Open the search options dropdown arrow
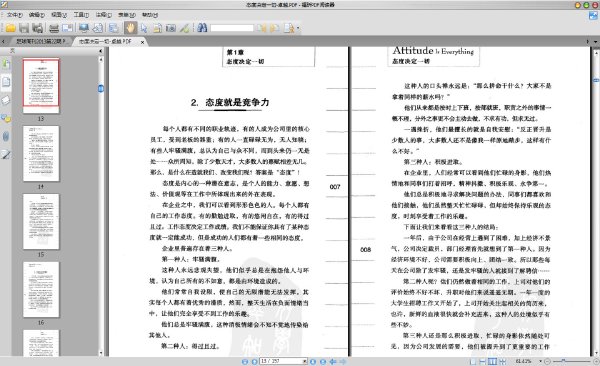 click(x=298, y=28)
